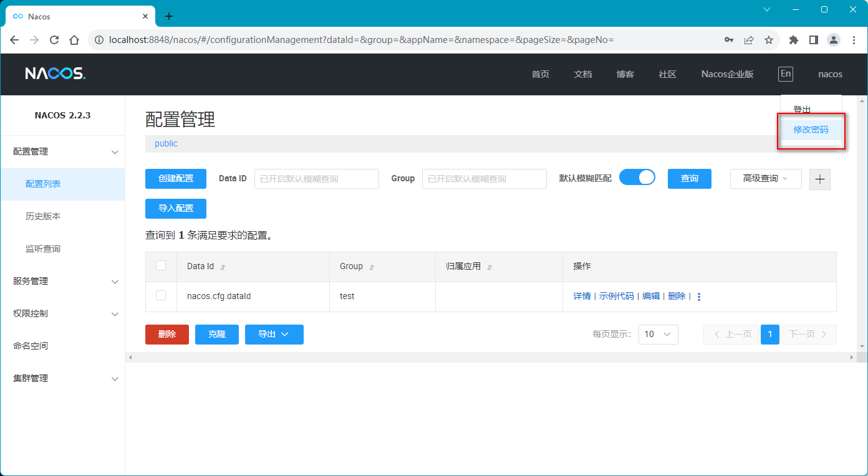Reload the page with refresh icon
The width and height of the screenshot is (868, 476).
point(54,40)
